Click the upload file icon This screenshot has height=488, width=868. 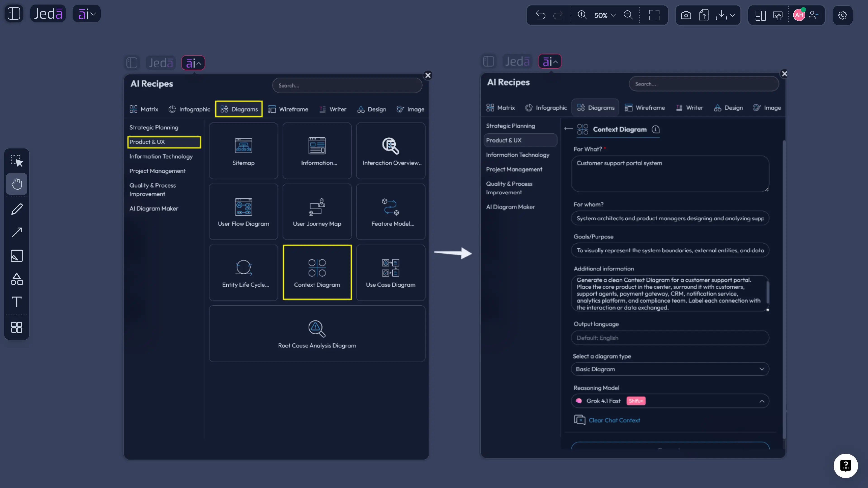[x=704, y=15]
